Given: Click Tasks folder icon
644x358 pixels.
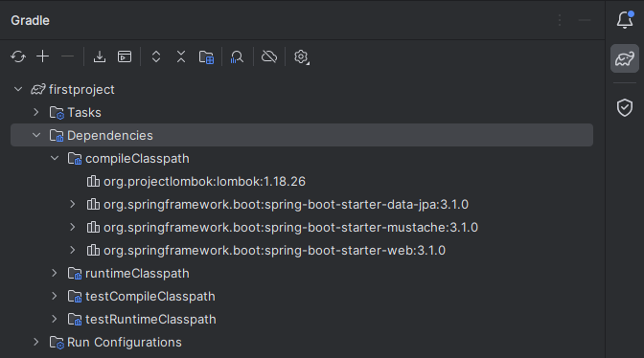Looking at the screenshot, I should (x=57, y=112).
